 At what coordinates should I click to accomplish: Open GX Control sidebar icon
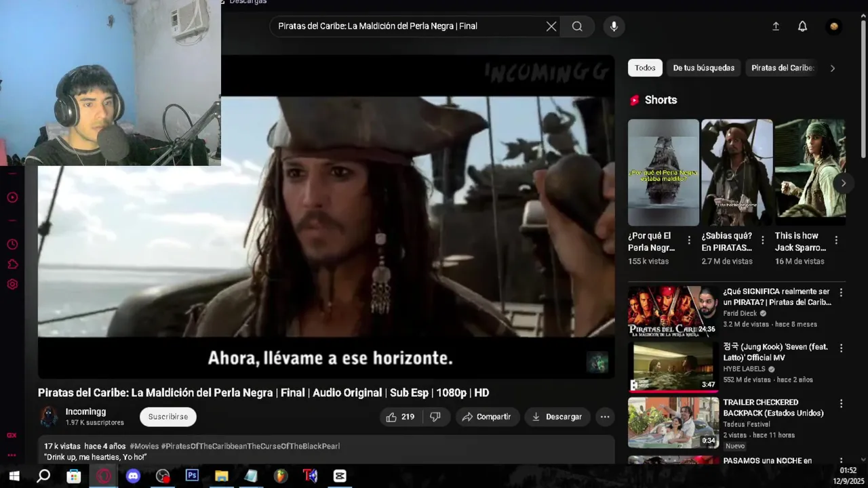pyautogui.click(x=12, y=435)
